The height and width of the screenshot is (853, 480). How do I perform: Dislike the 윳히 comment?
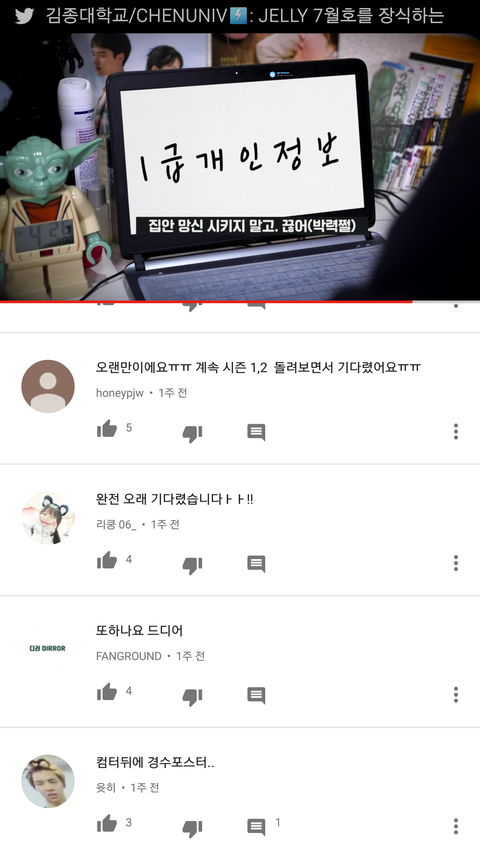click(x=192, y=829)
